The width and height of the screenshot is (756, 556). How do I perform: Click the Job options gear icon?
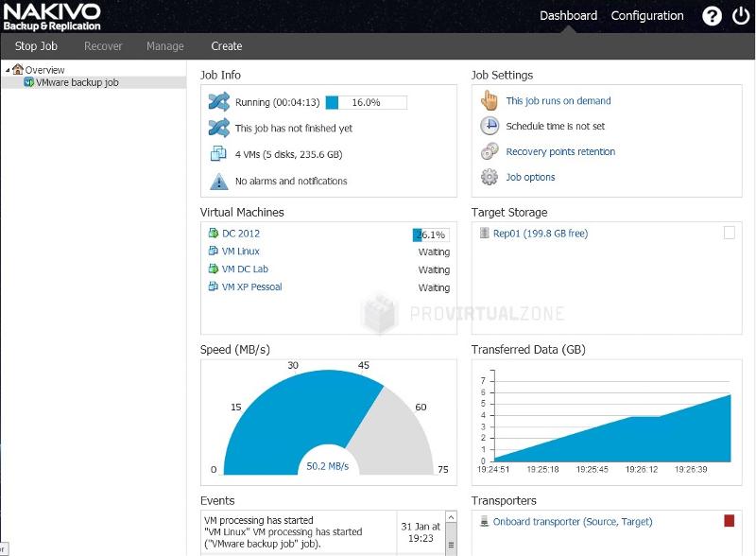click(490, 177)
